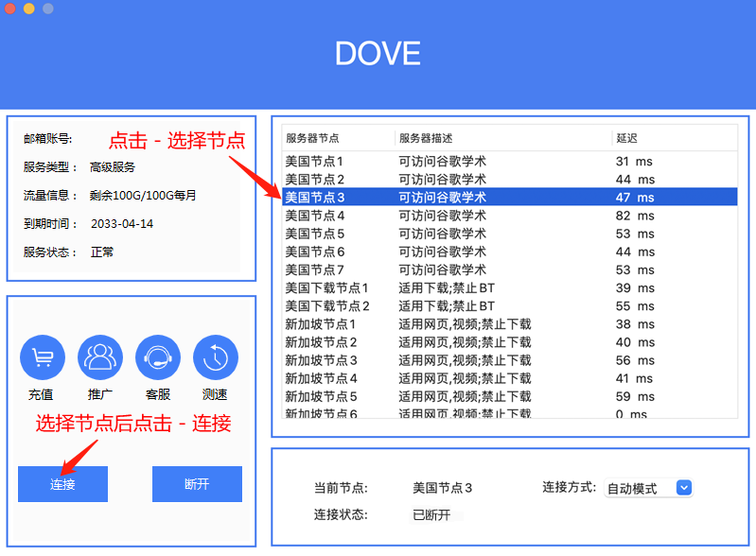Select 美国节点1 in server list
Image resolution: width=756 pixels, height=556 pixels.
point(315,162)
